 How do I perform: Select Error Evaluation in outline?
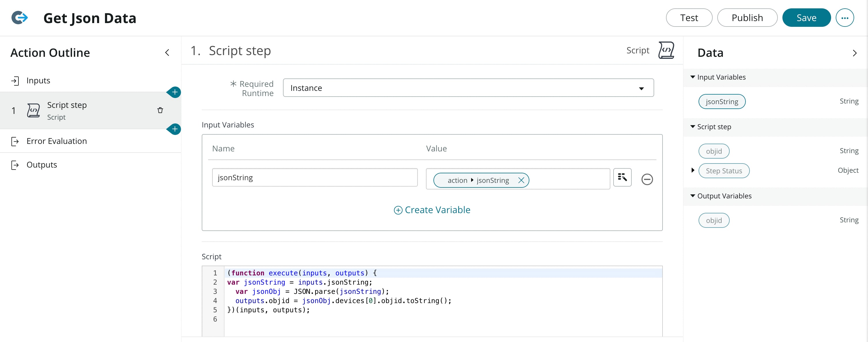click(56, 141)
